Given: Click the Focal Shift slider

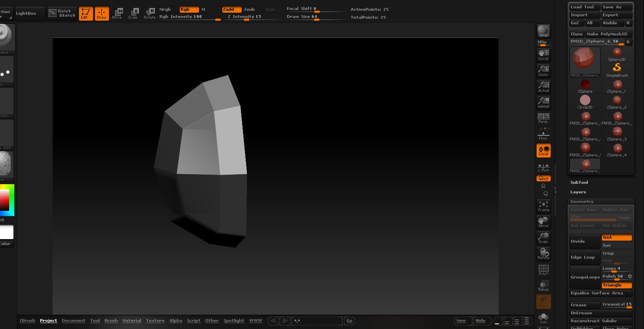Looking at the screenshot, I should click(316, 9).
